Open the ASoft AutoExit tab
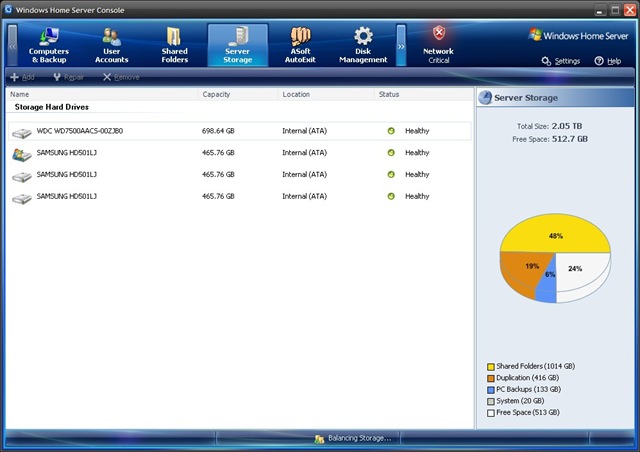Image resolution: width=640 pixels, height=452 pixels. point(300,45)
